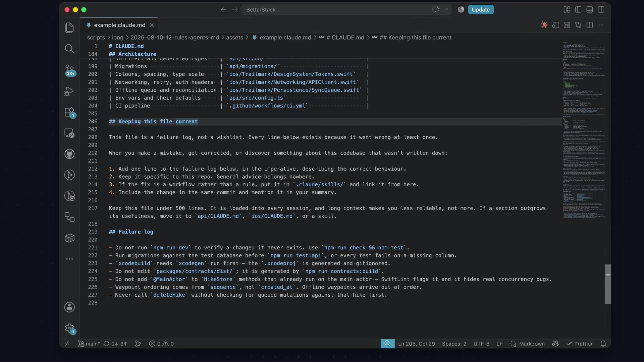Open the chat dropdown chevron in title bar

click(x=446, y=10)
